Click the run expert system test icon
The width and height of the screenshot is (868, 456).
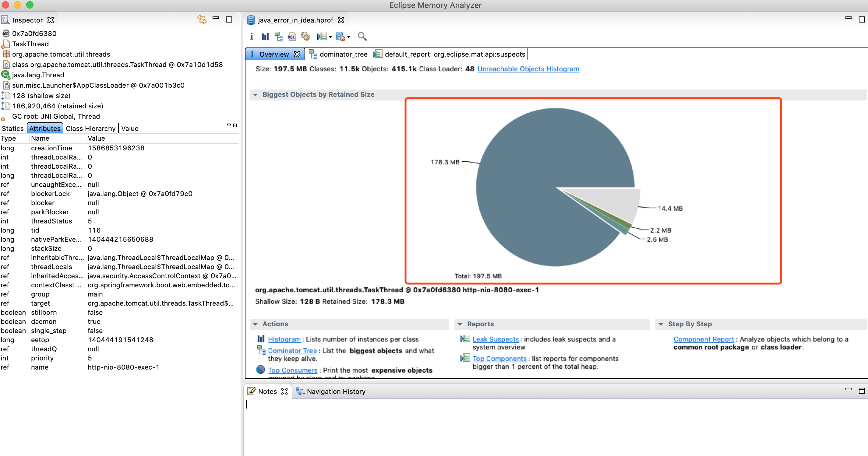pos(322,36)
